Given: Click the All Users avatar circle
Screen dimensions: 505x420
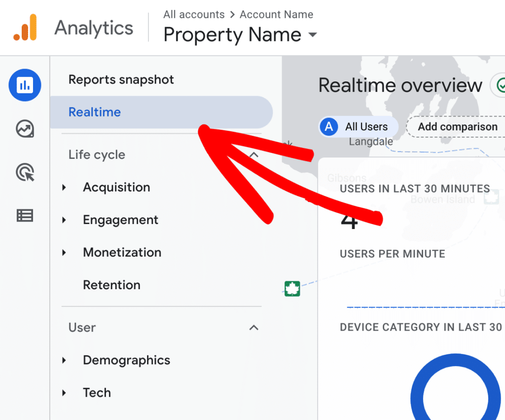Looking at the screenshot, I should click(328, 127).
